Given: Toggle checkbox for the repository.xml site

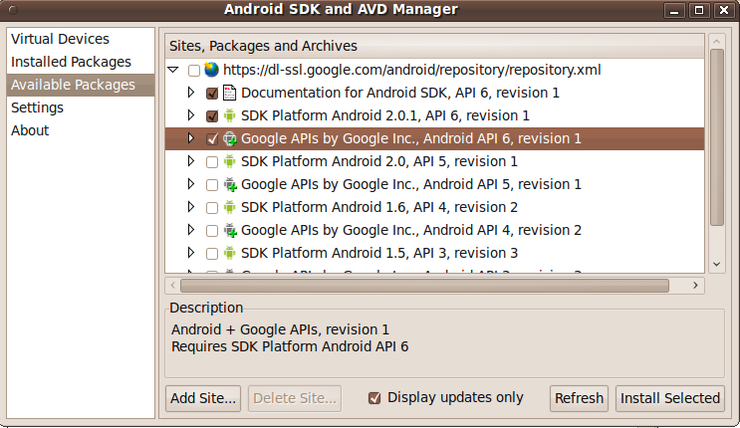Looking at the screenshot, I should [x=194, y=70].
